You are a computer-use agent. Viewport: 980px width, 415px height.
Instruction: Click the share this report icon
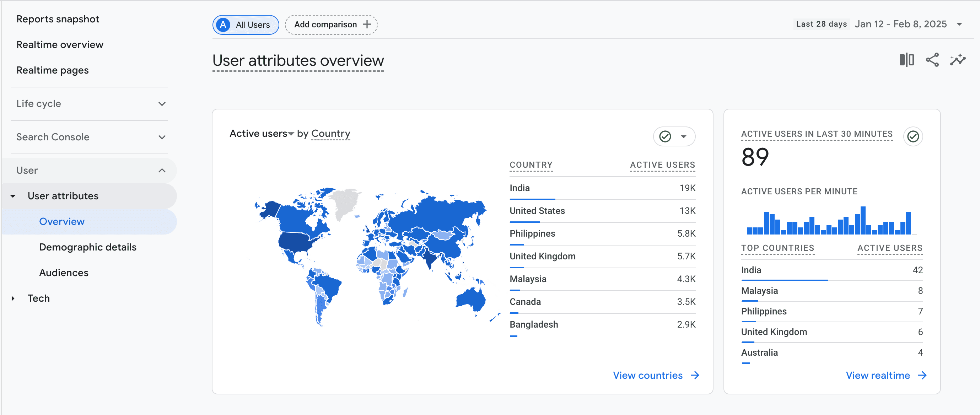(x=932, y=60)
